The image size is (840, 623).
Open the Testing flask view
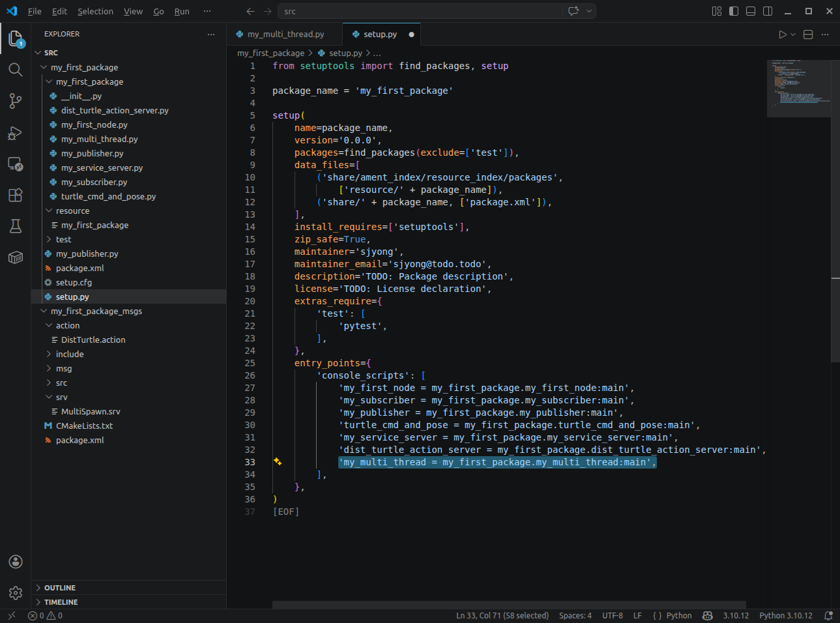click(x=16, y=226)
